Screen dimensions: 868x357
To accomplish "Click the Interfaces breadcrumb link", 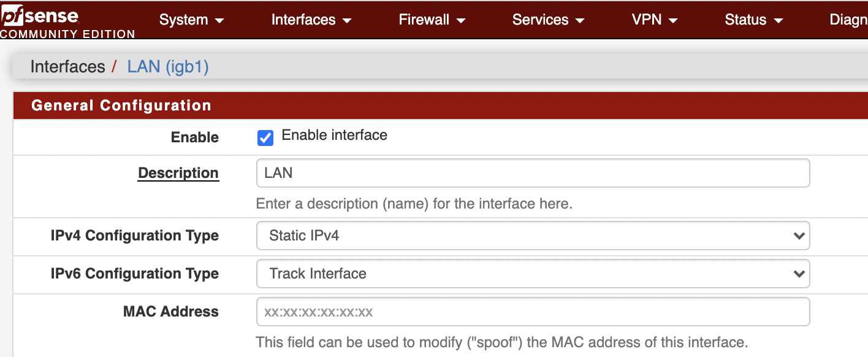I will click(x=67, y=66).
